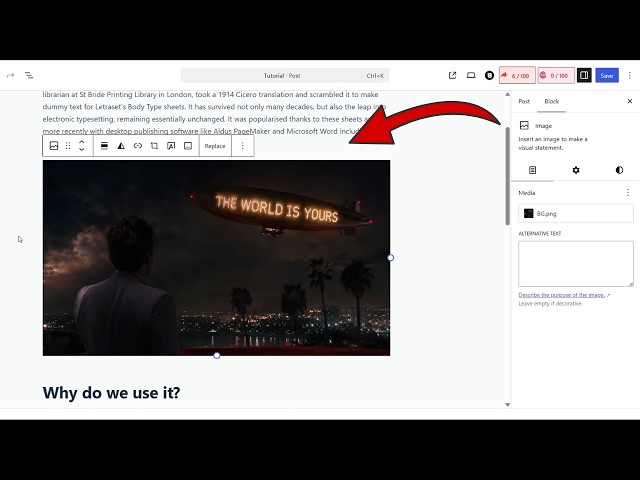Move image block up with arrow
Screen dimensions: 640x480
[82, 142]
